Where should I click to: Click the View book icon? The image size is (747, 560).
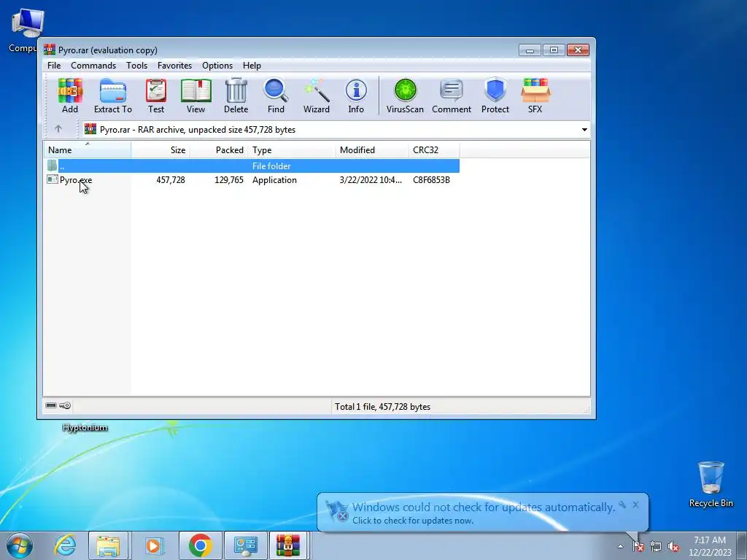pos(196,96)
